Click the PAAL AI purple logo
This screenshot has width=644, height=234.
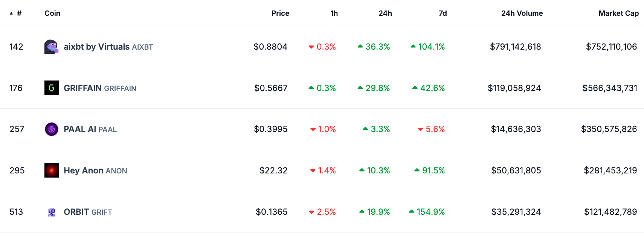[51, 129]
